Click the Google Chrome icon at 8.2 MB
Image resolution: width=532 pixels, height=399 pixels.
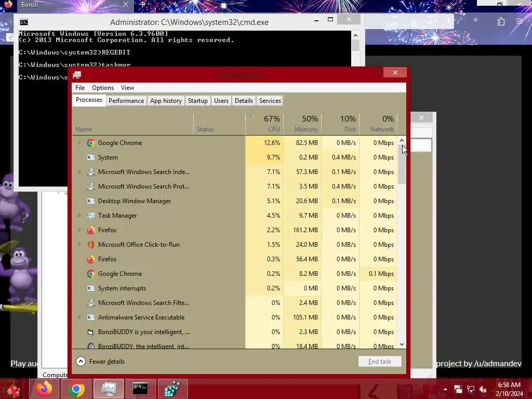90,274
